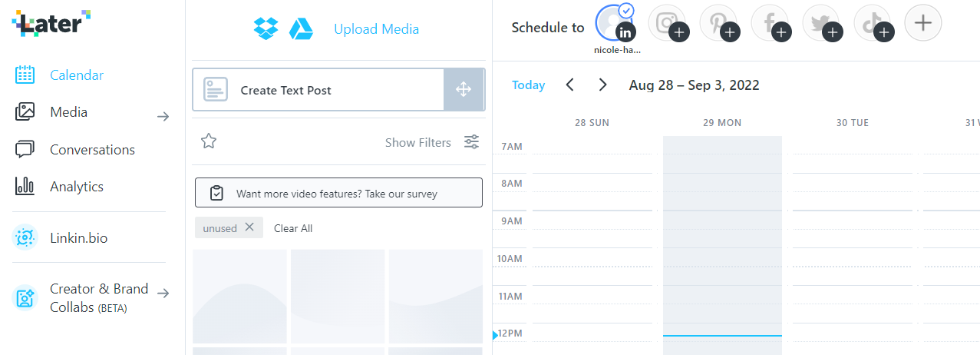Toggle the nicole-ha LinkedIn profile
Screen dimensions: 980x355
tap(616, 22)
